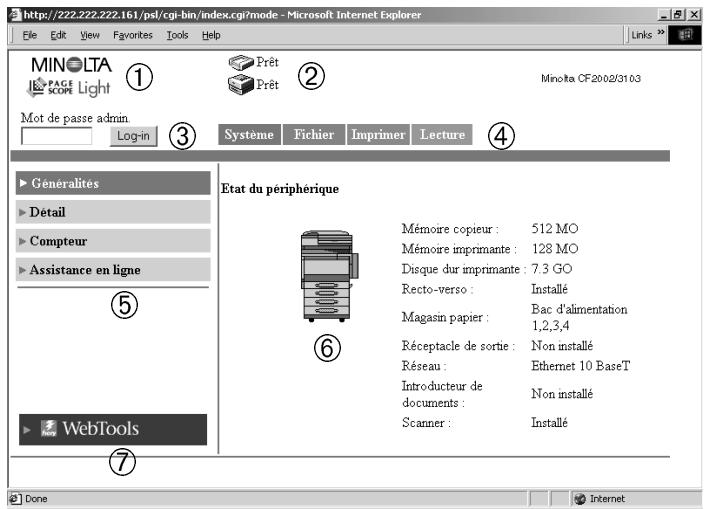
Task: Select Généralités in the side menu
Action: pyautogui.click(x=113, y=183)
